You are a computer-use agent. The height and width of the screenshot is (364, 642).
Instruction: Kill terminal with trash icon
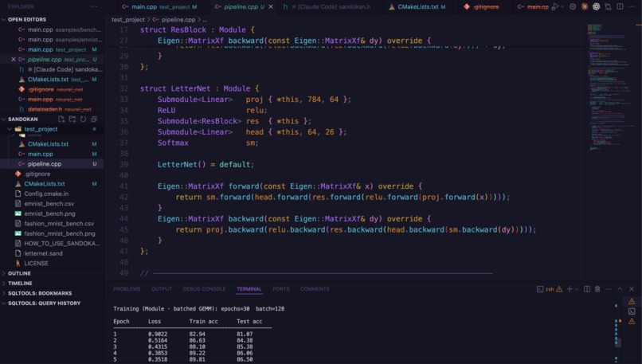pos(597,289)
